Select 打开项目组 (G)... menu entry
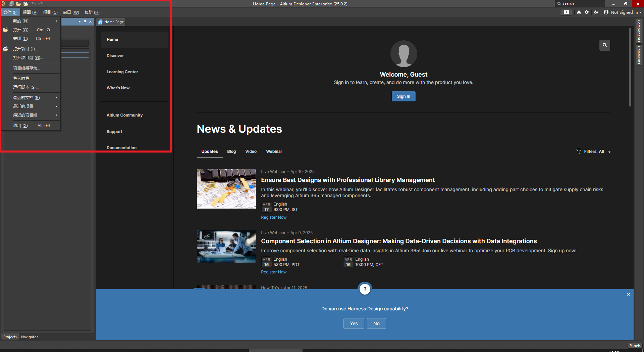Image resolution: width=644 pixels, height=352 pixels. pos(31,58)
